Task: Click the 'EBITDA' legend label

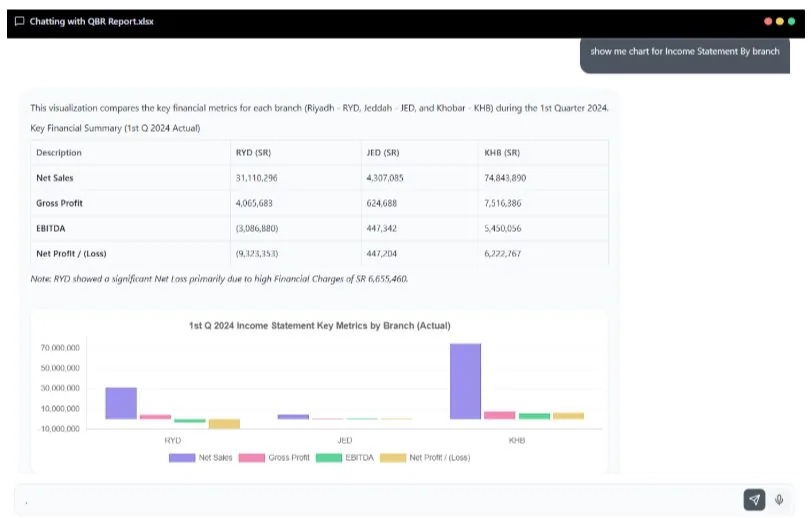Action: (359, 458)
